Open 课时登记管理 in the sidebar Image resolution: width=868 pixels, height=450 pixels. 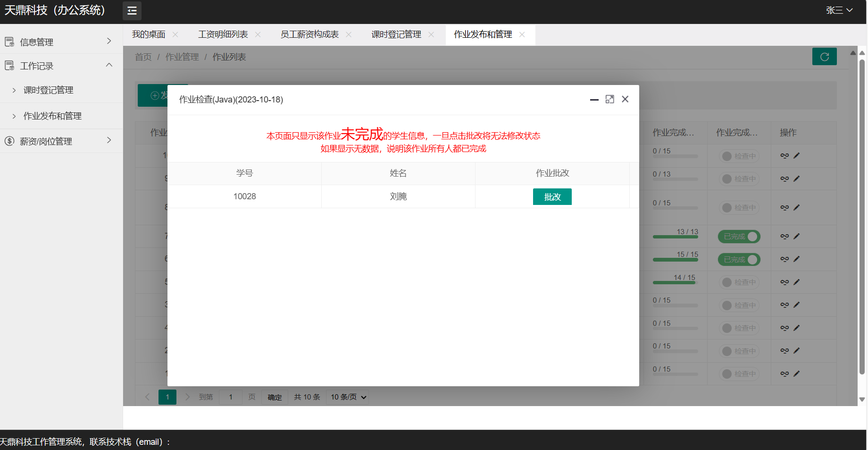48,90
